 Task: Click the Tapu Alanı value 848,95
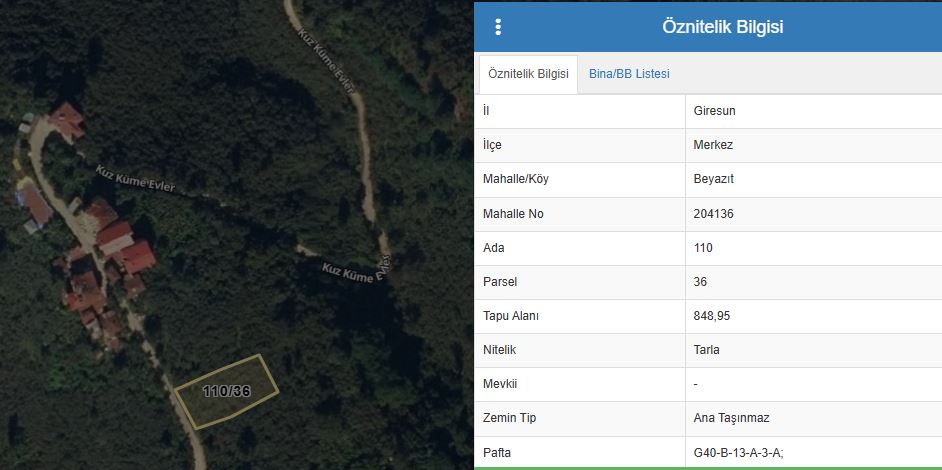pos(712,316)
